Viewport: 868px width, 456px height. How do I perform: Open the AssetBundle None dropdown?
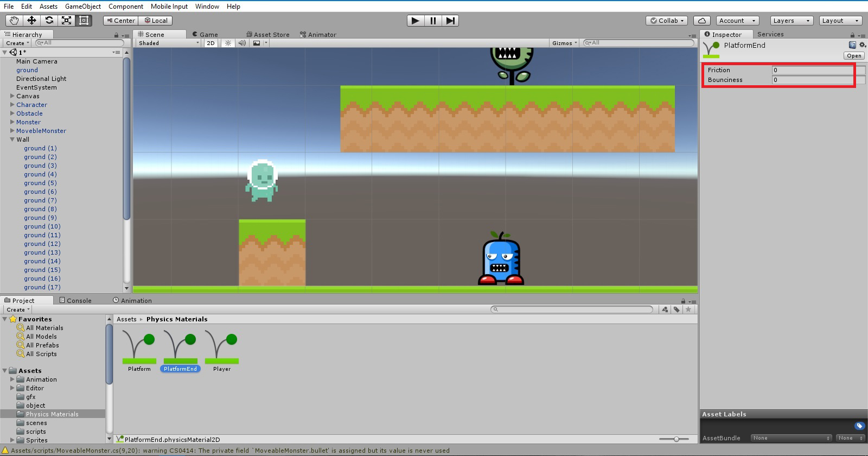tap(792, 438)
